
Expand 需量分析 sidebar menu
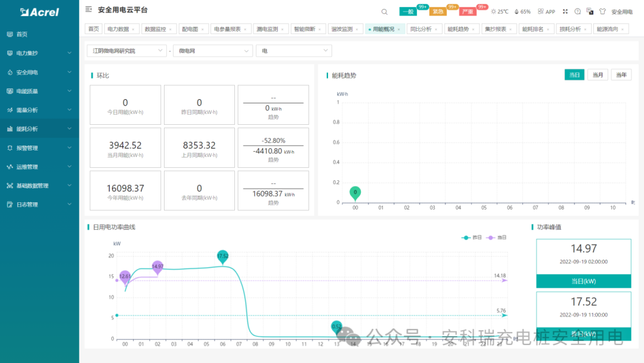coord(69,110)
